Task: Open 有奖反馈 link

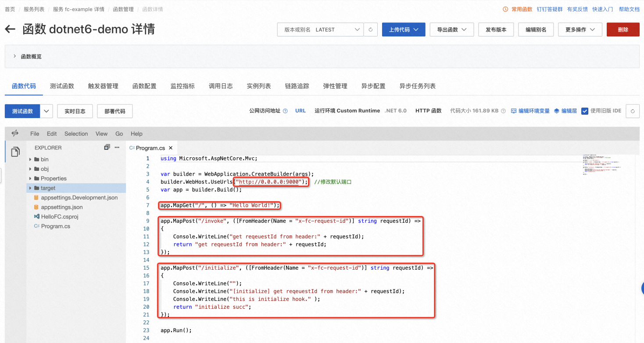Action: click(x=577, y=9)
